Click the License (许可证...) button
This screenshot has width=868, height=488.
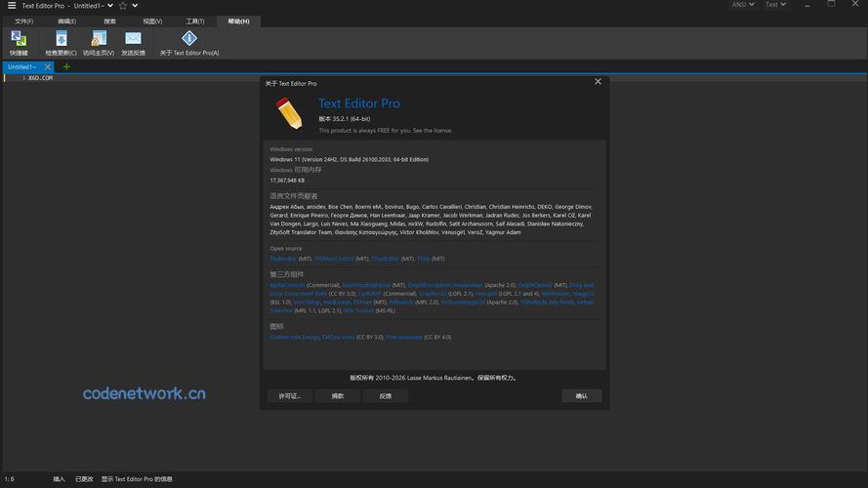coord(290,396)
